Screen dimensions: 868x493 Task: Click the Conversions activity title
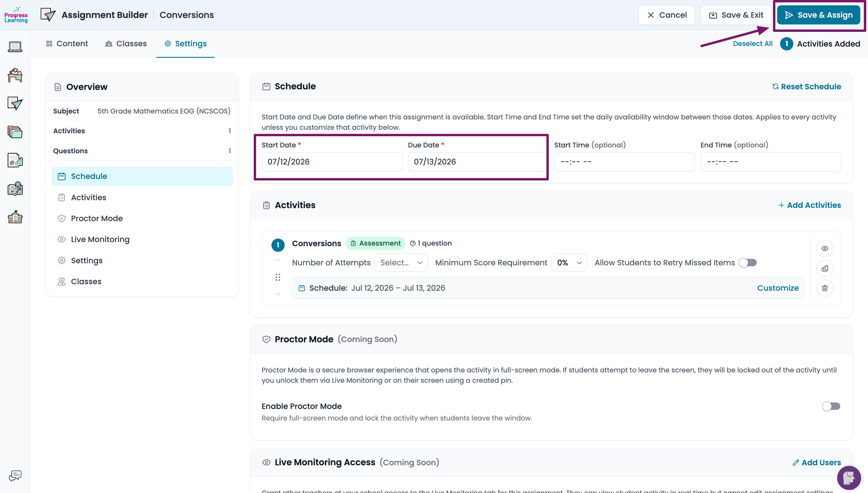(317, 244)
